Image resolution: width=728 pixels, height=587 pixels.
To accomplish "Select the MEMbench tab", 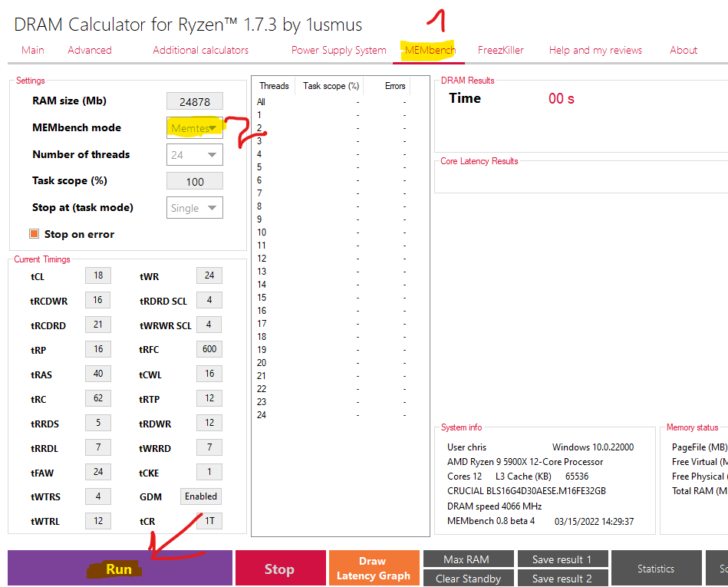I will click(430, 50).
